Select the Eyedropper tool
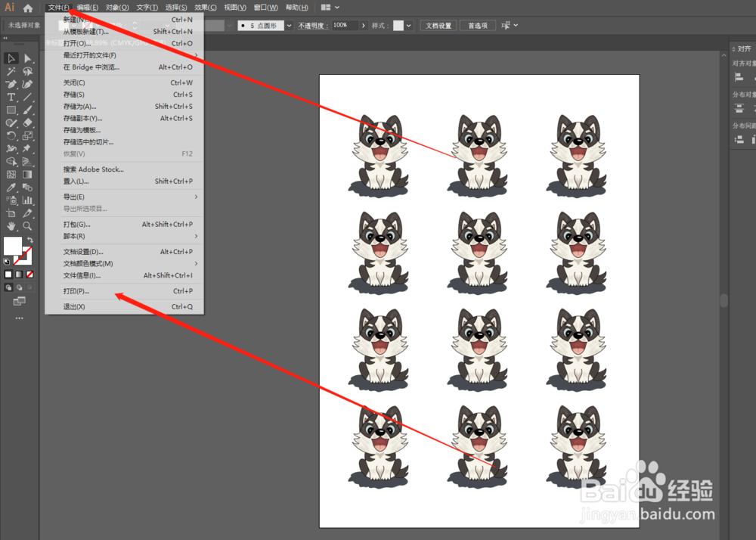The image size is (756, 540). click(x=11, y=187)
